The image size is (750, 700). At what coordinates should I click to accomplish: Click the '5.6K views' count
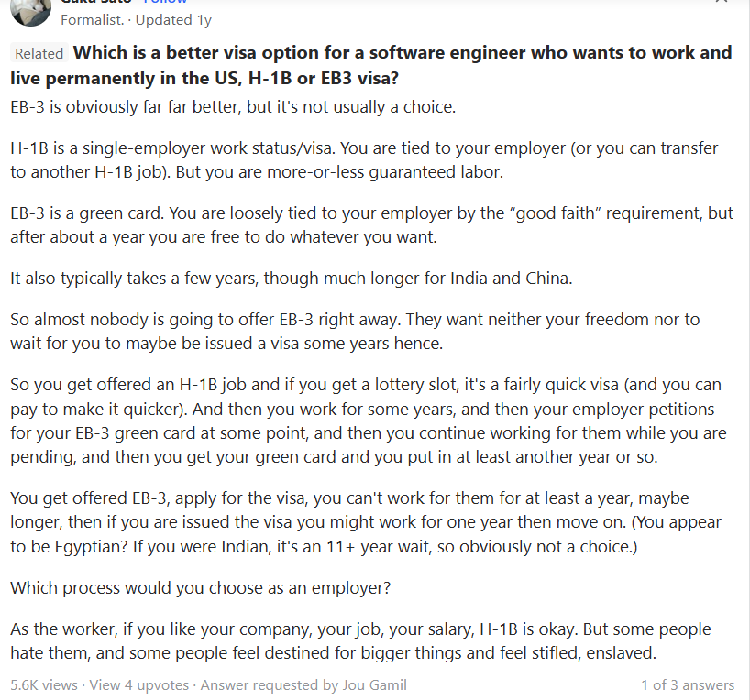tap(44, 684)
